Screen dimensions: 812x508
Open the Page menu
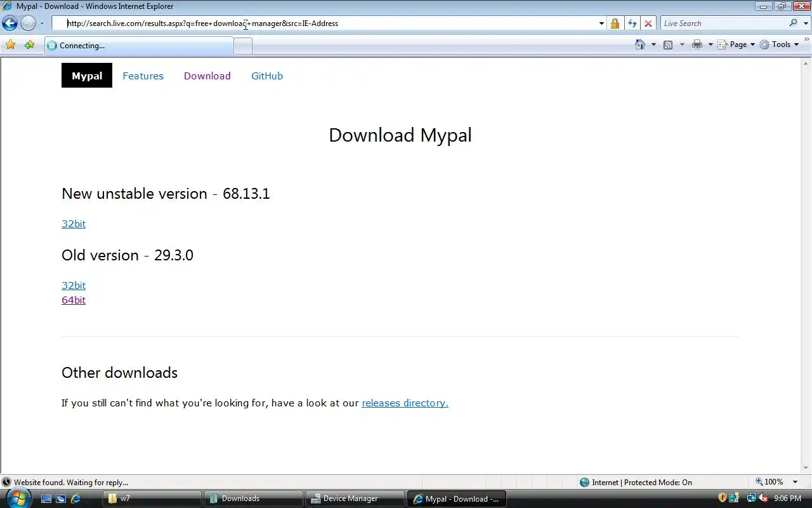click(737, 44)
